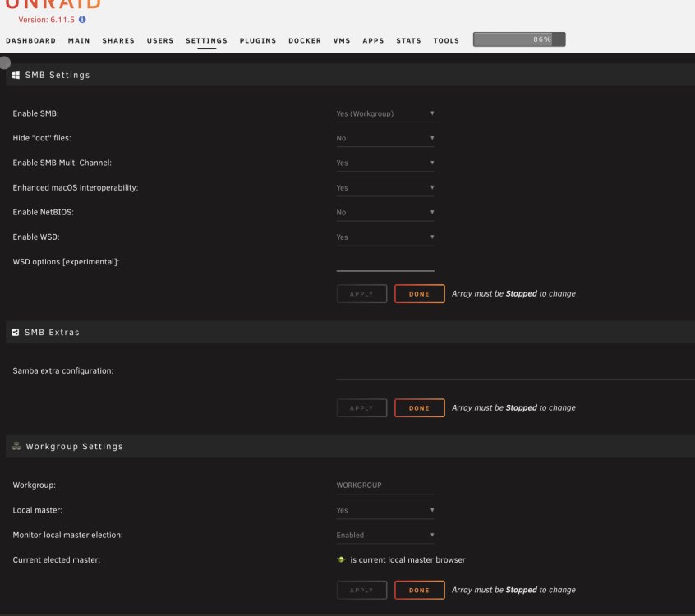The height and width of the screenshot is (616, 695).
Task: Open the VMs tab
Action: click(342, 40)
